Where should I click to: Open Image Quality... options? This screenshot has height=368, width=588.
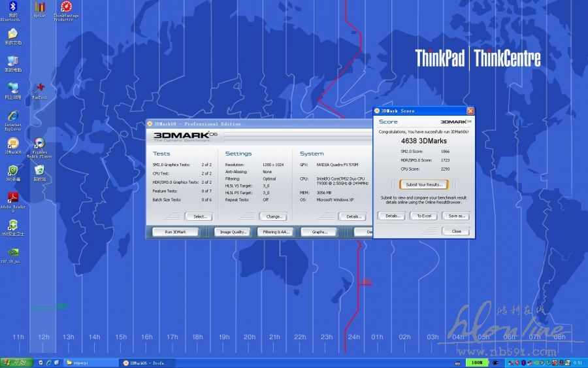tap(233, 232)
